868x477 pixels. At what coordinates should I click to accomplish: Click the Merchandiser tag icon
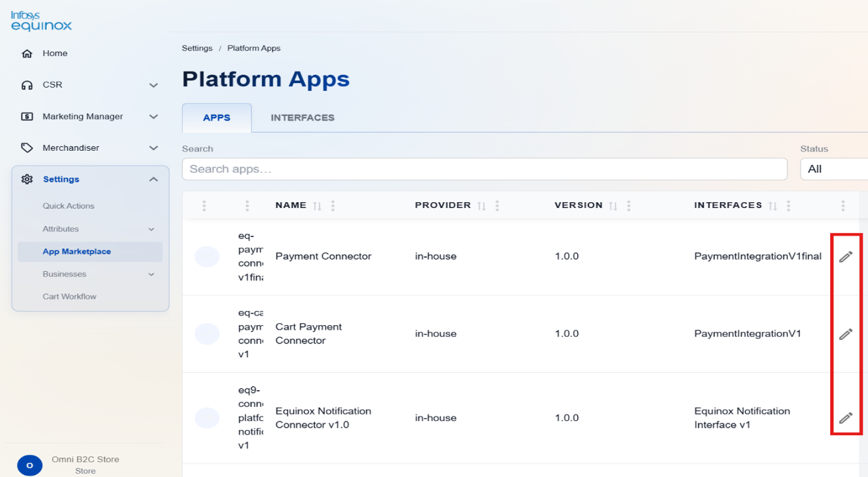tap(27, 148)
